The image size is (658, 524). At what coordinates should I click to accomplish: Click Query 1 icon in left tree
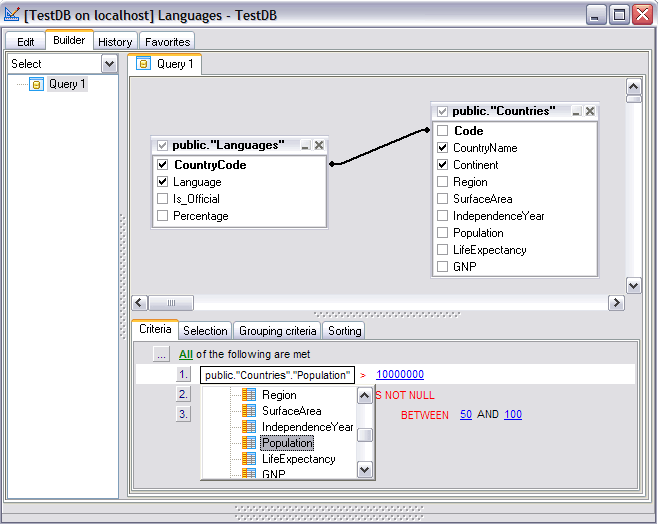37,85
